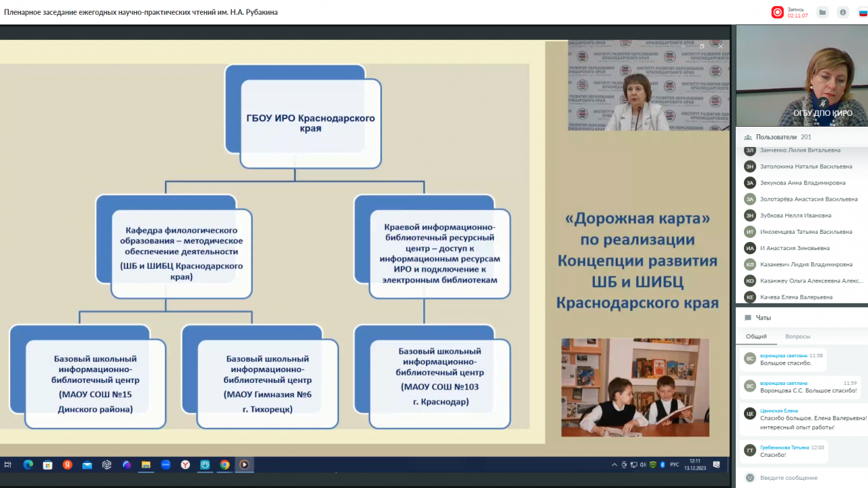Click the users group icon beside Пользователи
868x488 pixels.
pyautogui.click(x=747, y=137)
